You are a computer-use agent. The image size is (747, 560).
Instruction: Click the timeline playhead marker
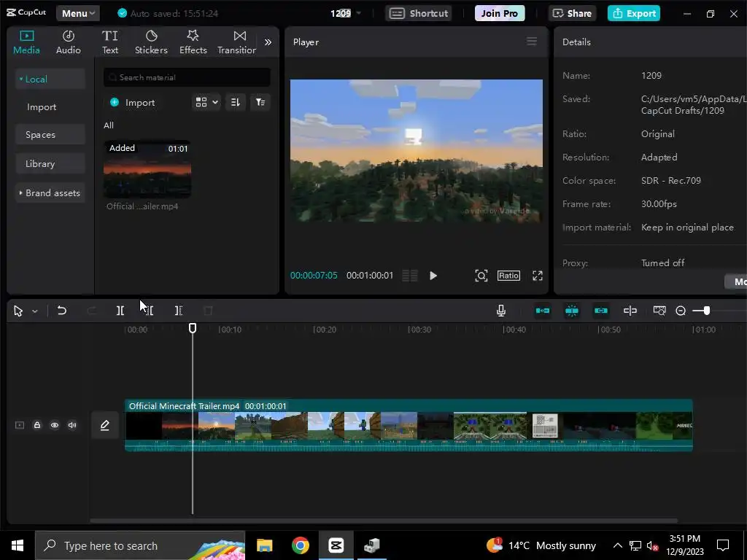coord(193,328)
